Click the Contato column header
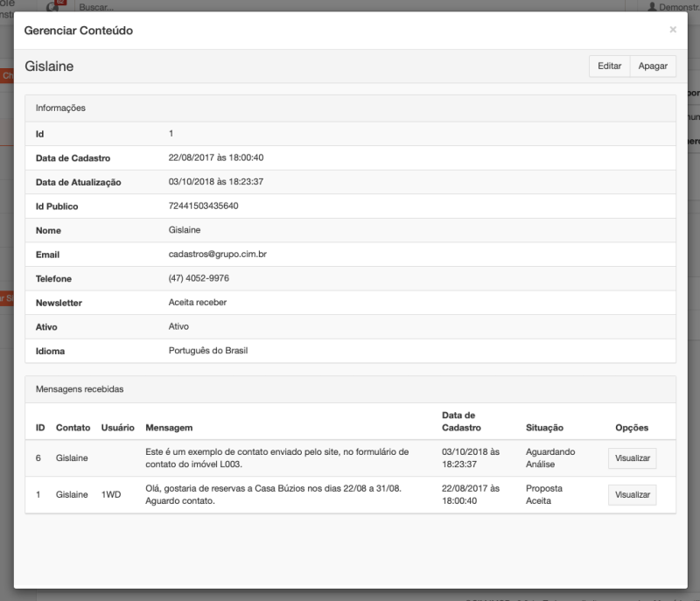The width and height of the screenshot is (700, 601). click(73, 428)
